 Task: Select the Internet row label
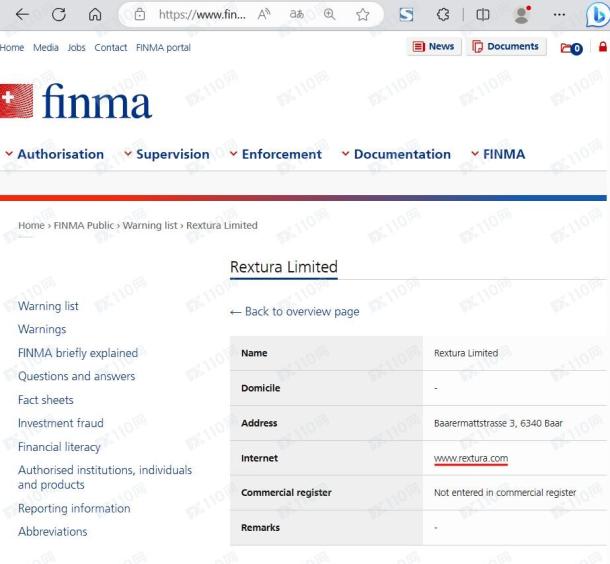coord(259,458)
